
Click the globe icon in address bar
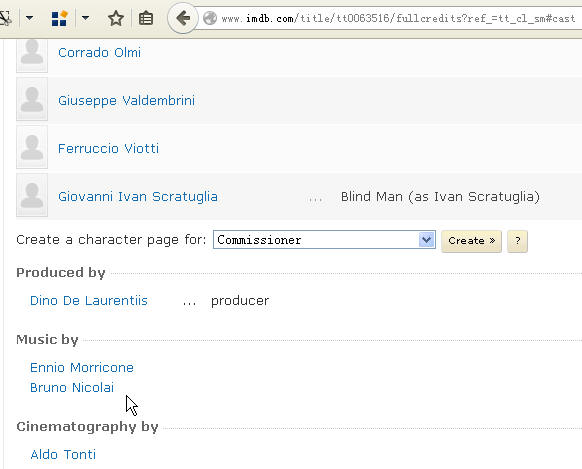pyautogui.click(x=210, y=18)
